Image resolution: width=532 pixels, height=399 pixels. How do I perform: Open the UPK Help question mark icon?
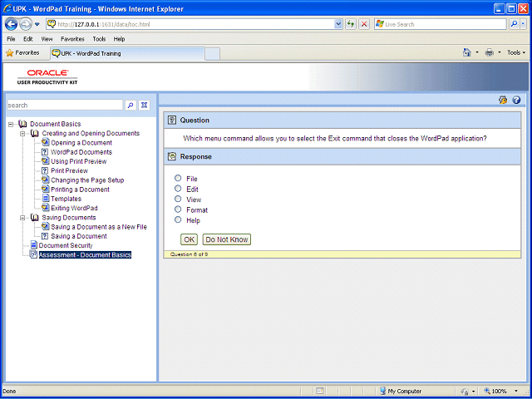(x=516, y=100)
